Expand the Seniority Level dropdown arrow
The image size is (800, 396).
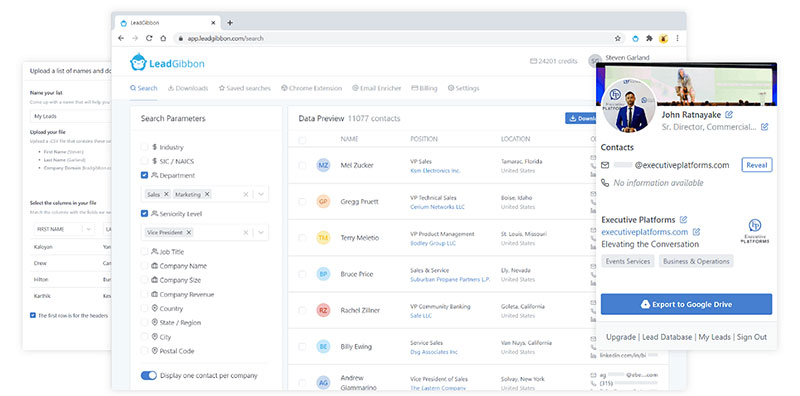tap(261, 232)
